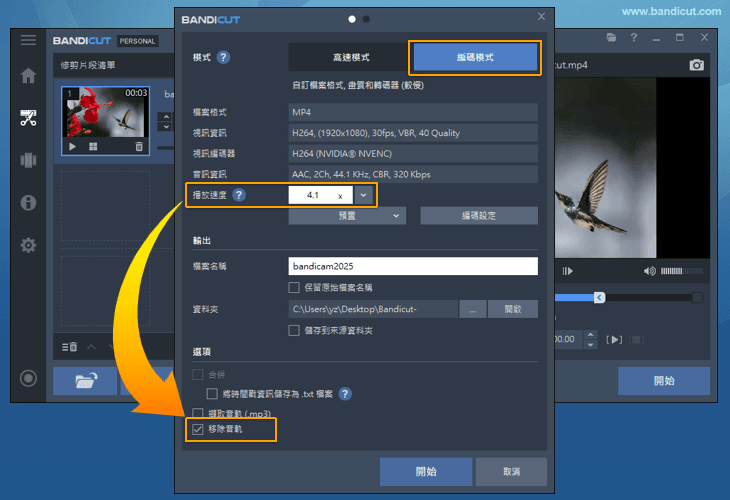
Task: Open file with the folder button
Action: click(x=85, y=381)
